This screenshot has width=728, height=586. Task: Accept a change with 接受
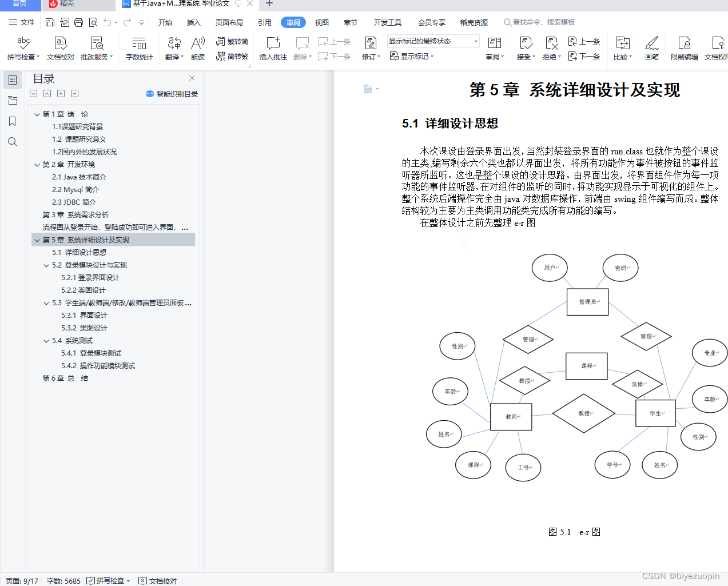tap(524, 49)
